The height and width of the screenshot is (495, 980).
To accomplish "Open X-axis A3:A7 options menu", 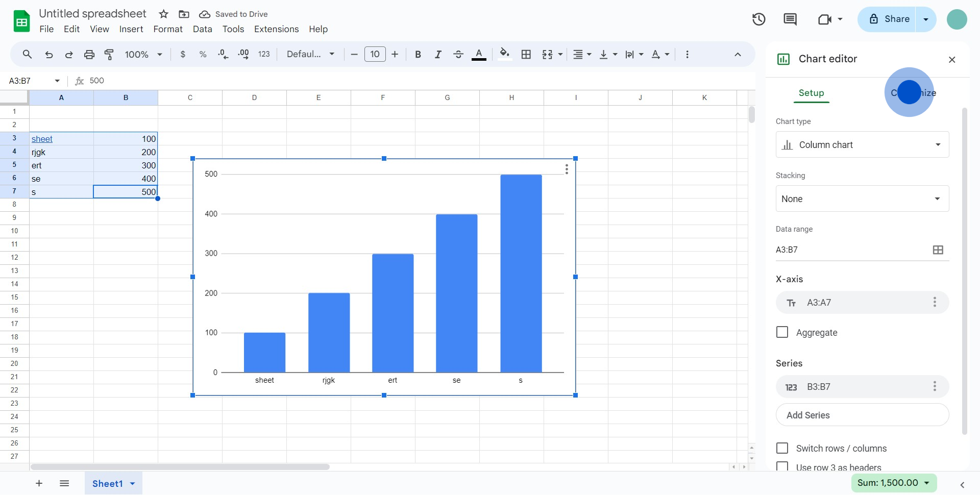I will (x=935, y=302).
